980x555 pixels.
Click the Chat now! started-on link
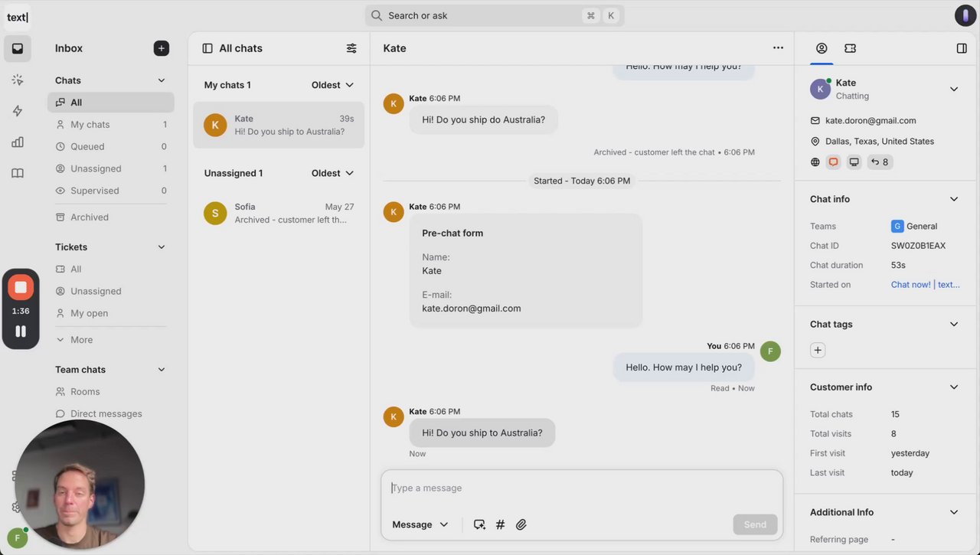925,285
